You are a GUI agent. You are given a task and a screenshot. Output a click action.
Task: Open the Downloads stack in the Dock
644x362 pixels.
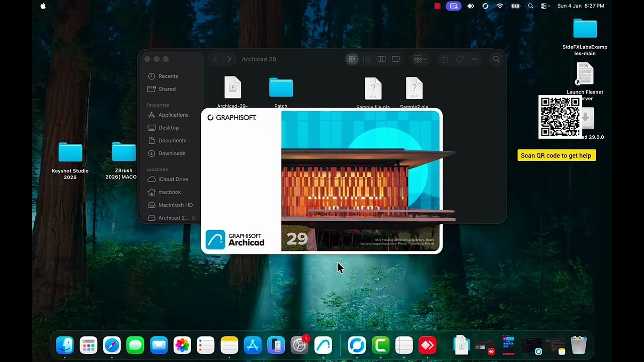[x=461, y=345]
